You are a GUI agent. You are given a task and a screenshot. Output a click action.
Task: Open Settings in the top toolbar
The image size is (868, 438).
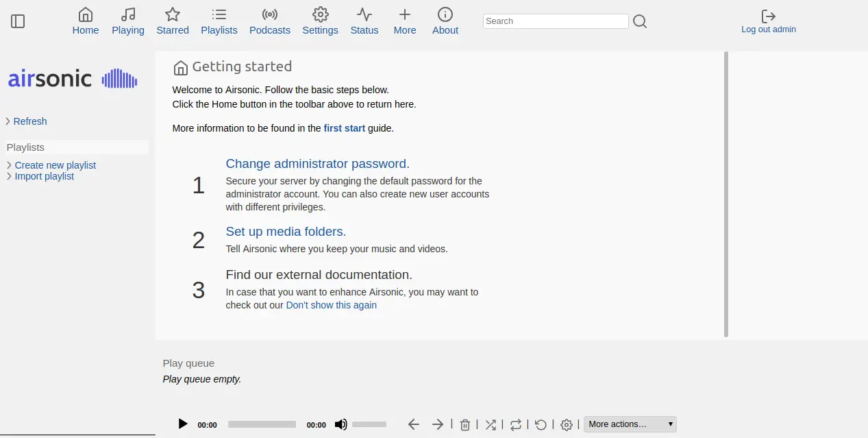[x=320, y=21]
